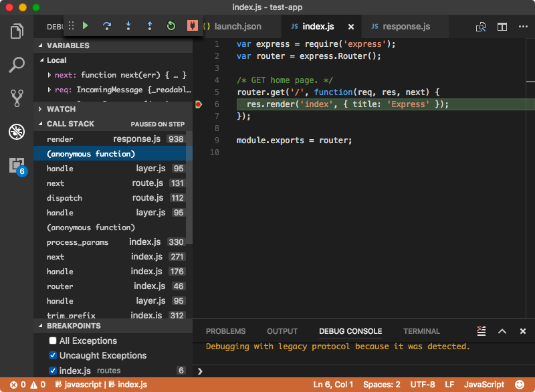Click the errors count in status bar
The height and width of the screenshot is (392, 535).
[18, 385]
